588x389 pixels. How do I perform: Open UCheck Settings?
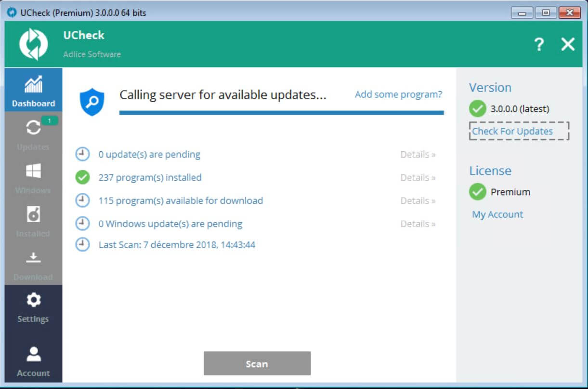point(33,307)
